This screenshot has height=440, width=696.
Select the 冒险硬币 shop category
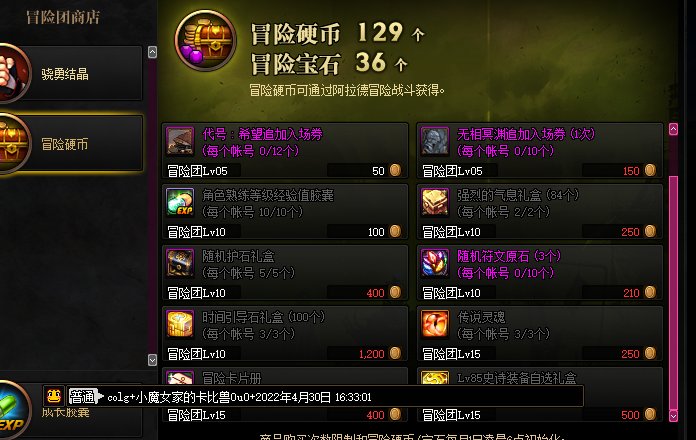tap(71, 143)
